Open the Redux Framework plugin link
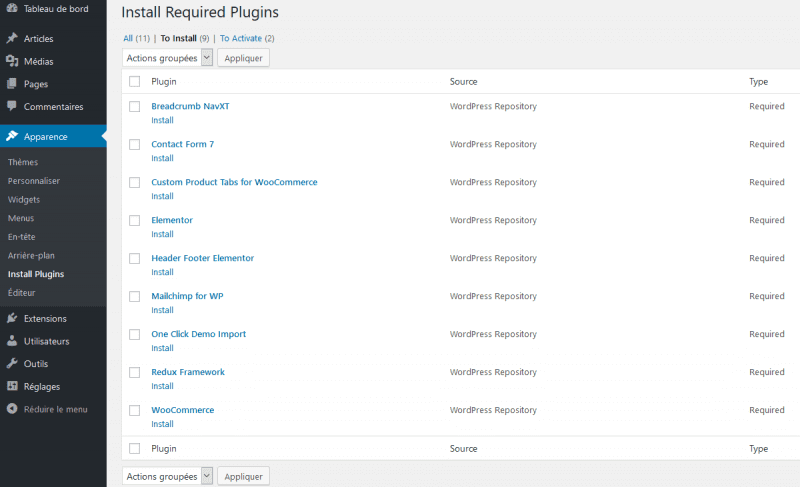Viewport: 800px width, 487px height. coord(188,372)
